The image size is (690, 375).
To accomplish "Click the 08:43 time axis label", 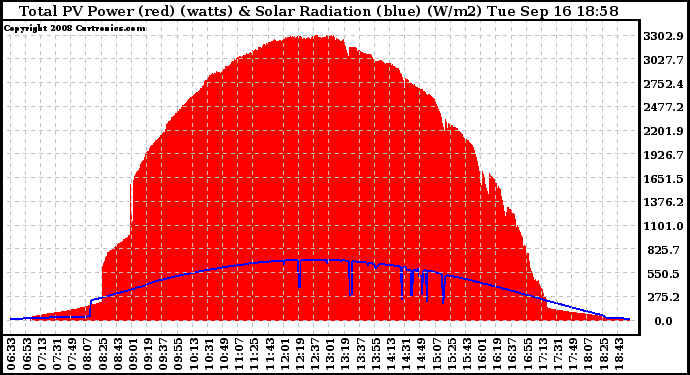I will click(x=117, y=353).
